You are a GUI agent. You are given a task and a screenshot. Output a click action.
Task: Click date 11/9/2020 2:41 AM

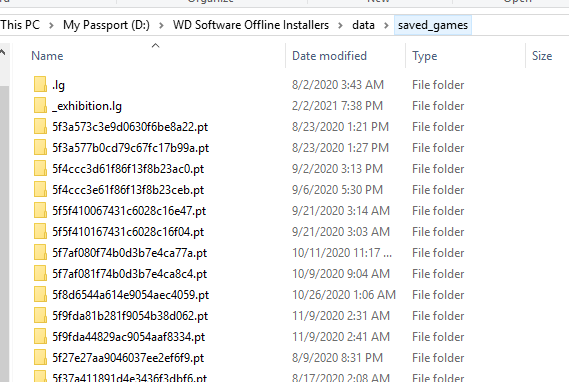pyautogui.click(x=341, y=337)
